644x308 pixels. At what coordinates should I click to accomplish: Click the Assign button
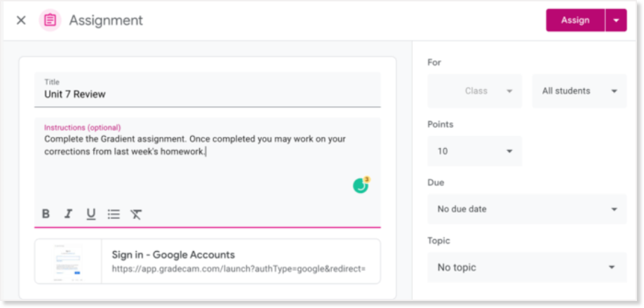(x=575, y=20)
